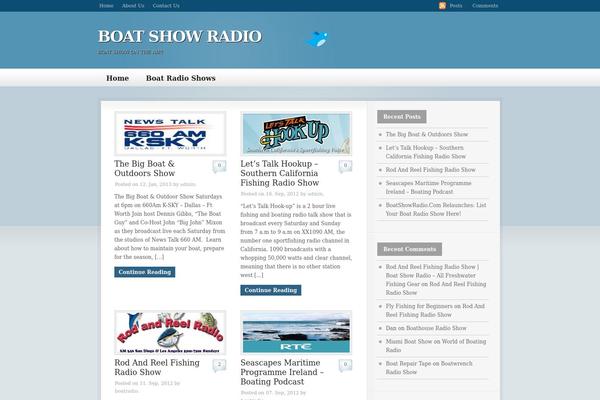Open recent post Rod And Reel Fishing Radio Show

[430, 170]
